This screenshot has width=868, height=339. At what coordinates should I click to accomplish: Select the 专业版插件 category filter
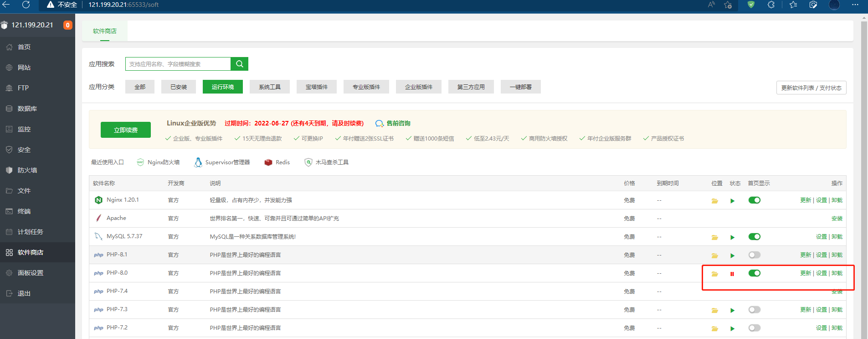(x=366, y=87)
